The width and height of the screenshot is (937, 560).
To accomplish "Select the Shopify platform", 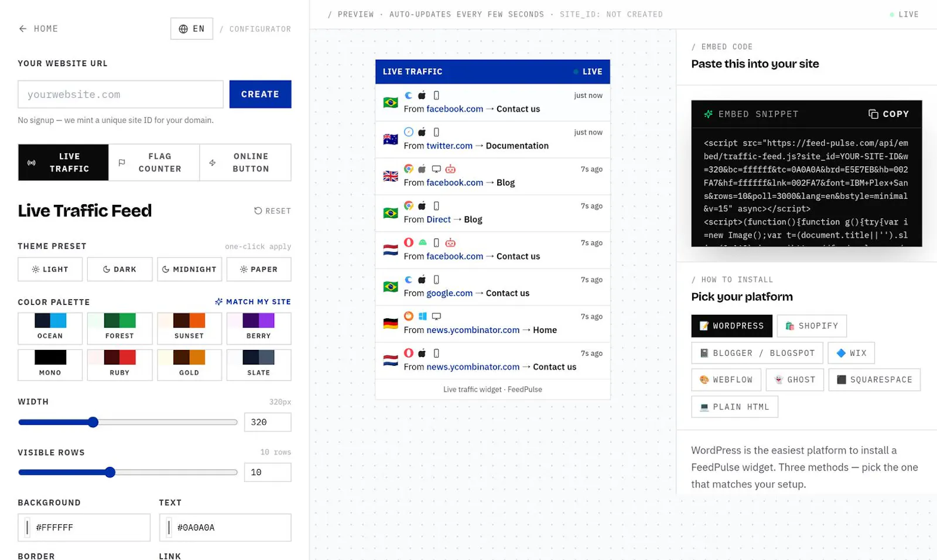I will 812,326.
